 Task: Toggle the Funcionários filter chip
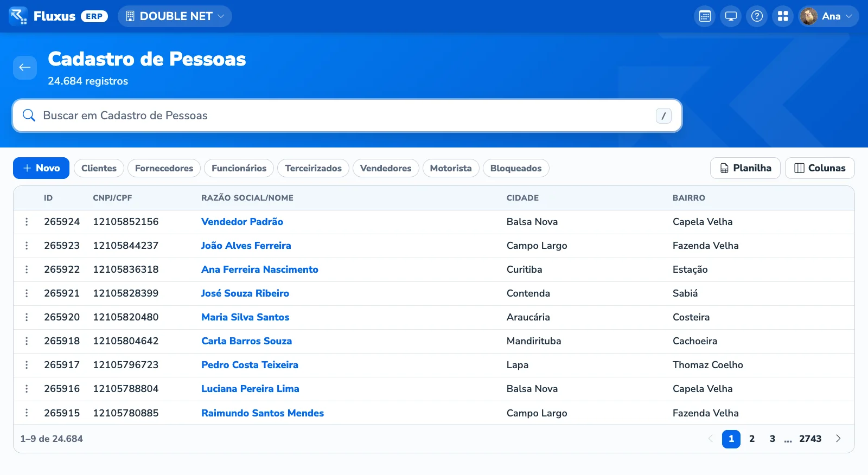pyautogui.click(x=239, y=168)
